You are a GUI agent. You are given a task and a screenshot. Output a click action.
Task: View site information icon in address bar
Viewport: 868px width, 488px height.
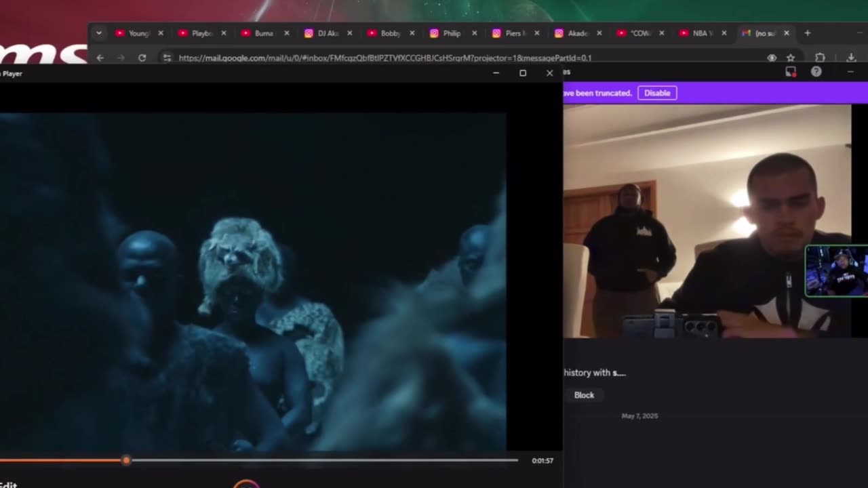(167, 58)
